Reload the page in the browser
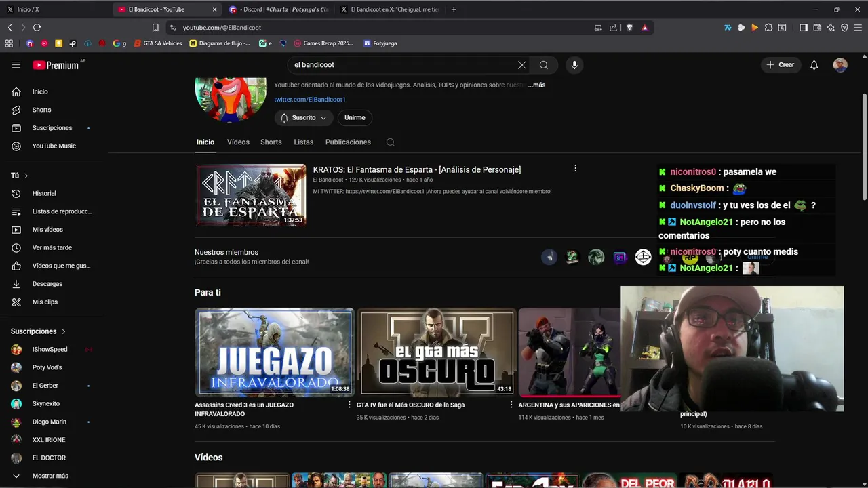The image size is (868, 488). (x=37, y=28)
